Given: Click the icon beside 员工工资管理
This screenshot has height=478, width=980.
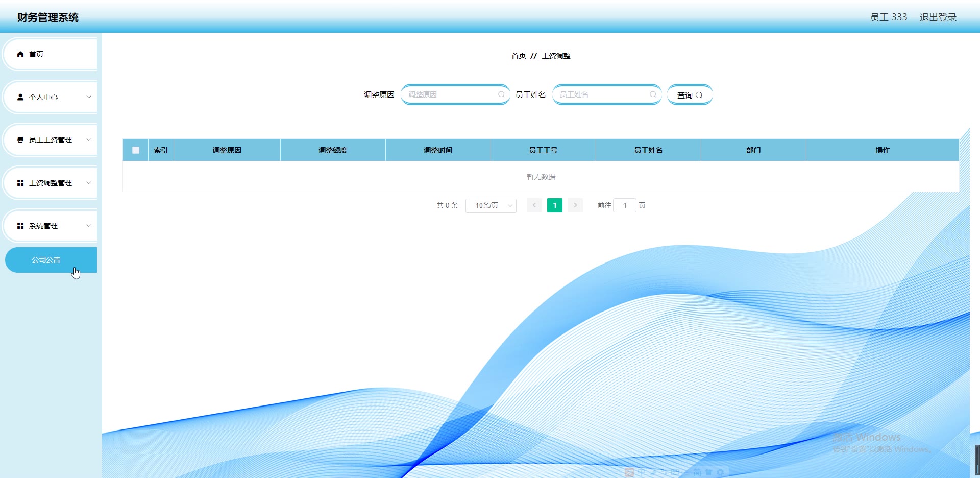Looking at the screenshot, I should click(x=20, y=140).
